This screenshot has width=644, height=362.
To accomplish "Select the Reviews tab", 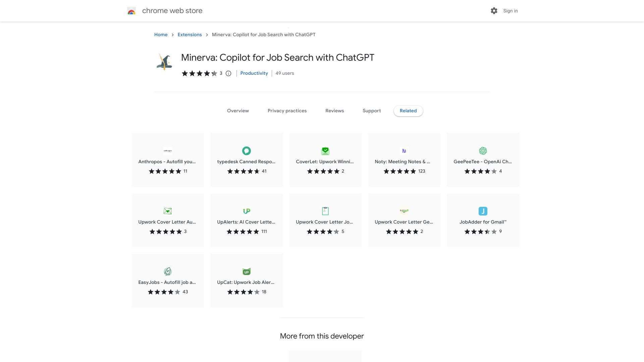I will coord(334,111).
